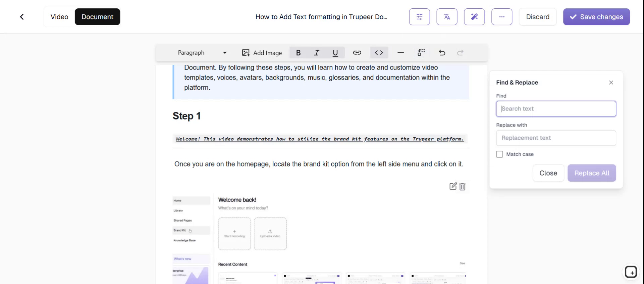Undo the last action
The image size is (644, 284).
click(x=442, y=53)
